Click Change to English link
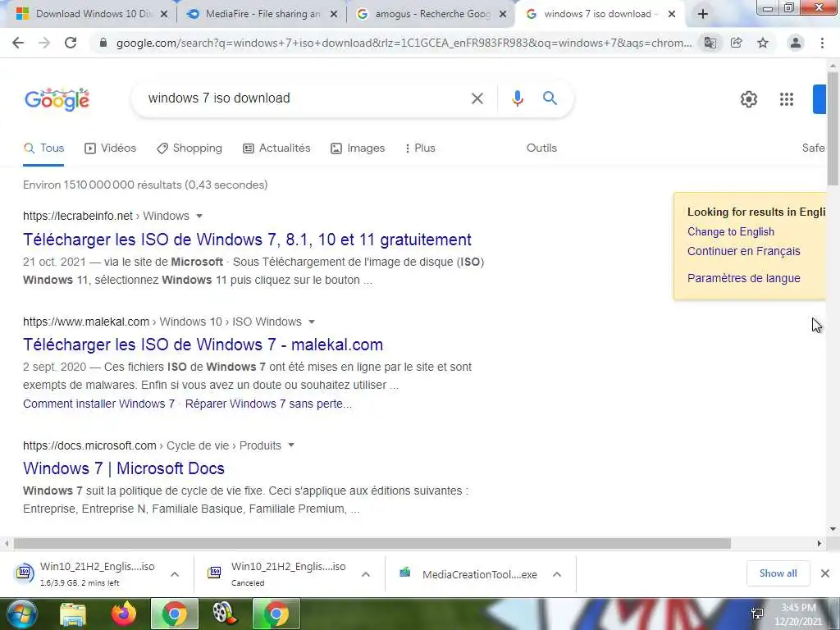 (731, 232)
